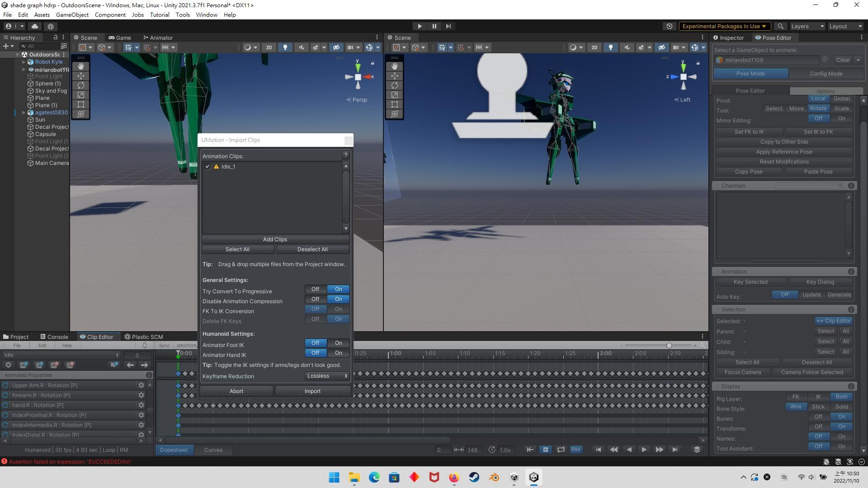
Task: Click Config Mode button in Pose Editor
Action: tap(826, 74)
